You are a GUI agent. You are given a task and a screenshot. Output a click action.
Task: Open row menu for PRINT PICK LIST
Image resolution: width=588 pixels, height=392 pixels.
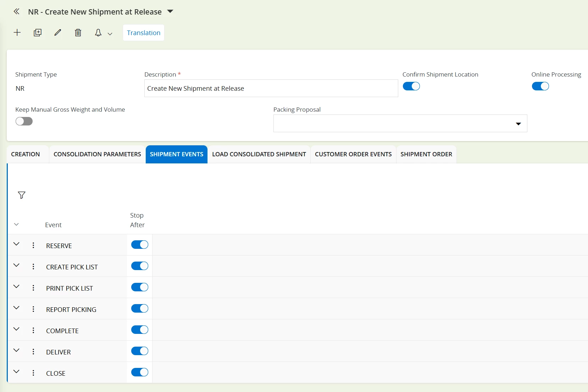point(33,288)
